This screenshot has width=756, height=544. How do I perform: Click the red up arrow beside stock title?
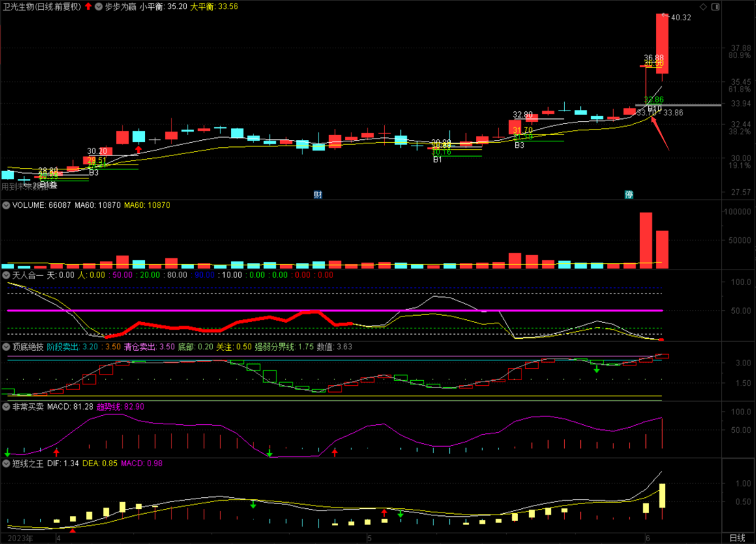tap(87, 6)
